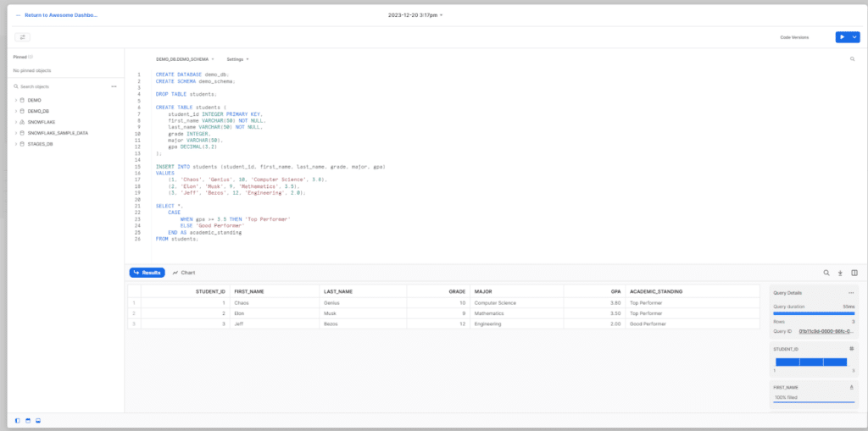Expand the DEMO database chevron

click(x=16, y=100)
